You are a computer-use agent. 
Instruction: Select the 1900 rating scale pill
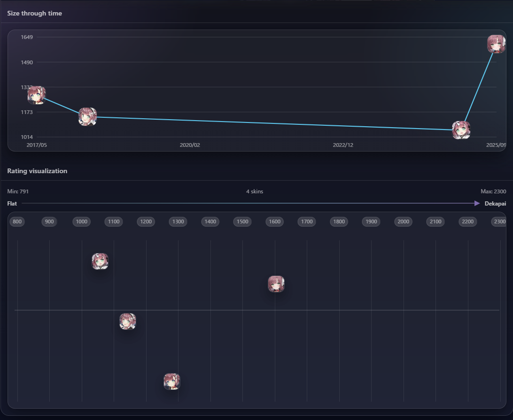(371, 221)
